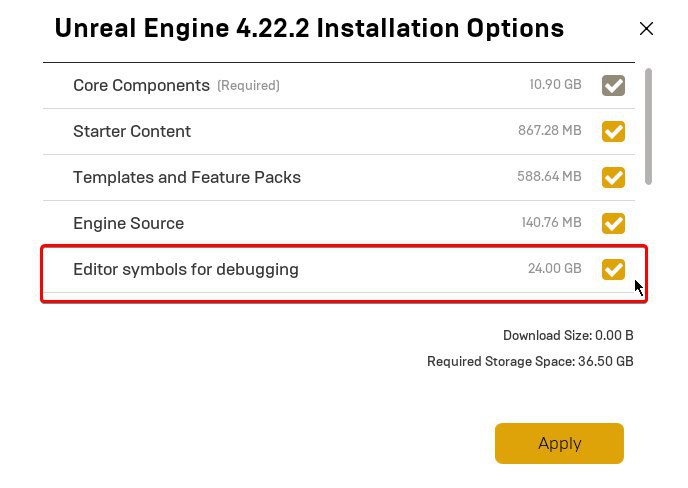Screen dimensions: 688x488
Task: Select the Starter Content row label
Action: click(x=132, y=131)
